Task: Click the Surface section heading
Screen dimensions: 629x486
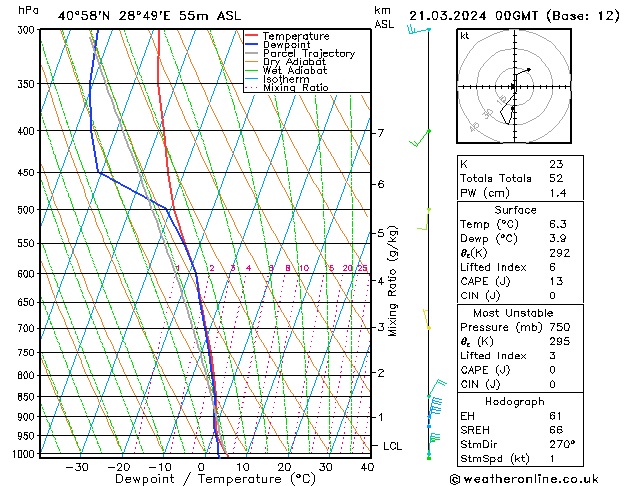Action: pos(515,210)
